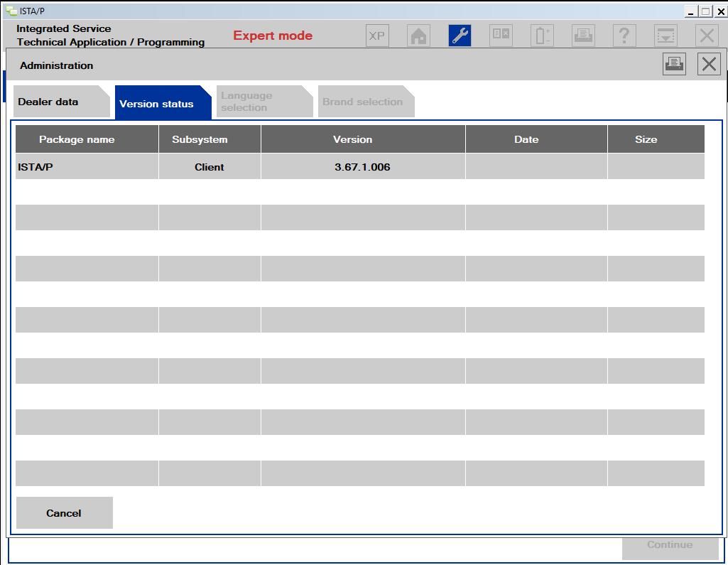The width and height of the screenshot is (728, 565).
Task: Switch to the Dealer data tab
Action: pyautogui.click(x=61, y=102)
